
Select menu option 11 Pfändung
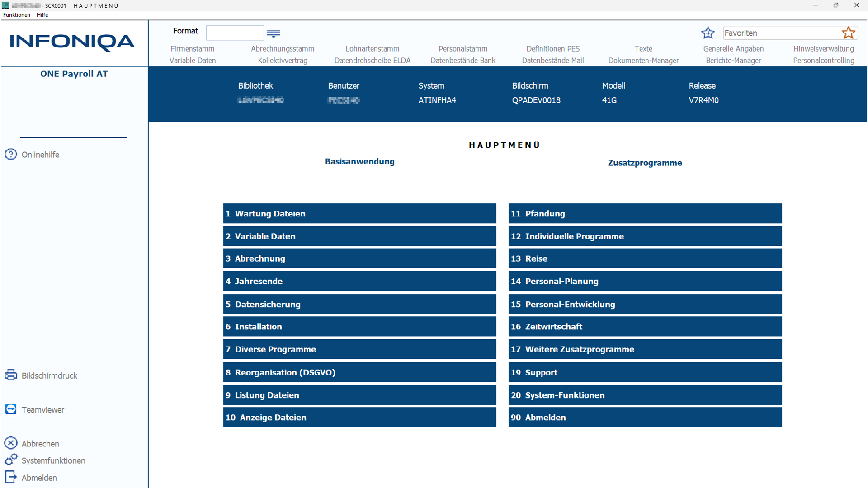pos(645,213)
